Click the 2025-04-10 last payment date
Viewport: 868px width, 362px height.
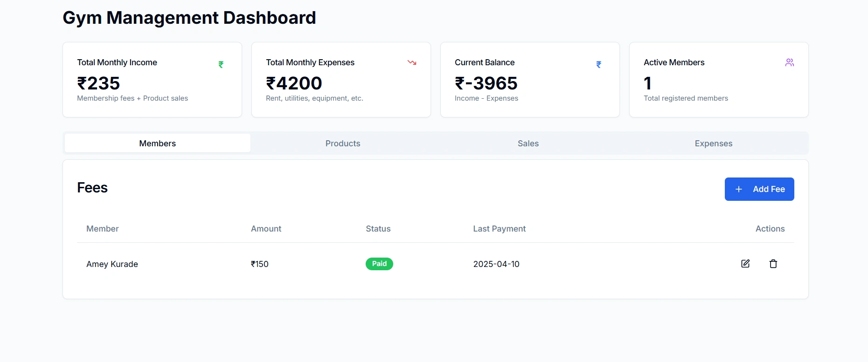point(496,264)
